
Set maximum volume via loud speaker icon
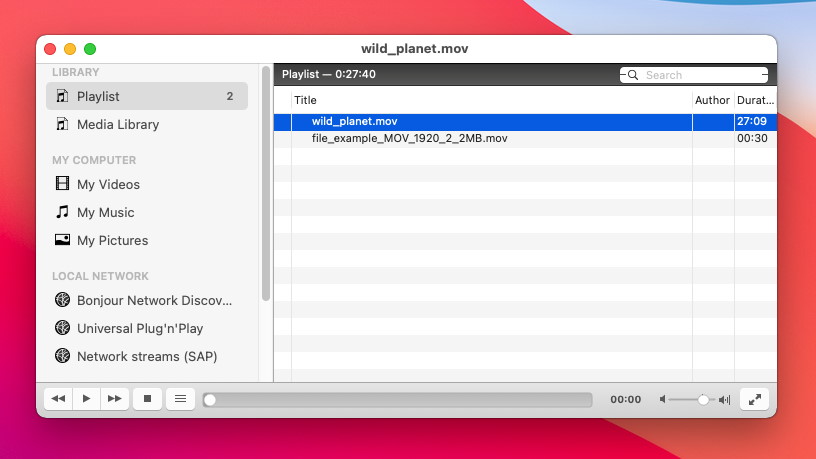coord(724,400)
